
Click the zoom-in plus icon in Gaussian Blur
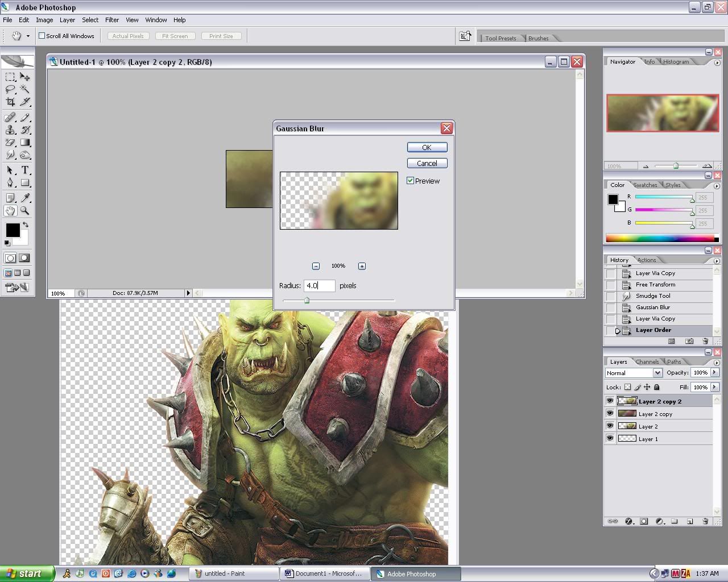pos(362,266)
